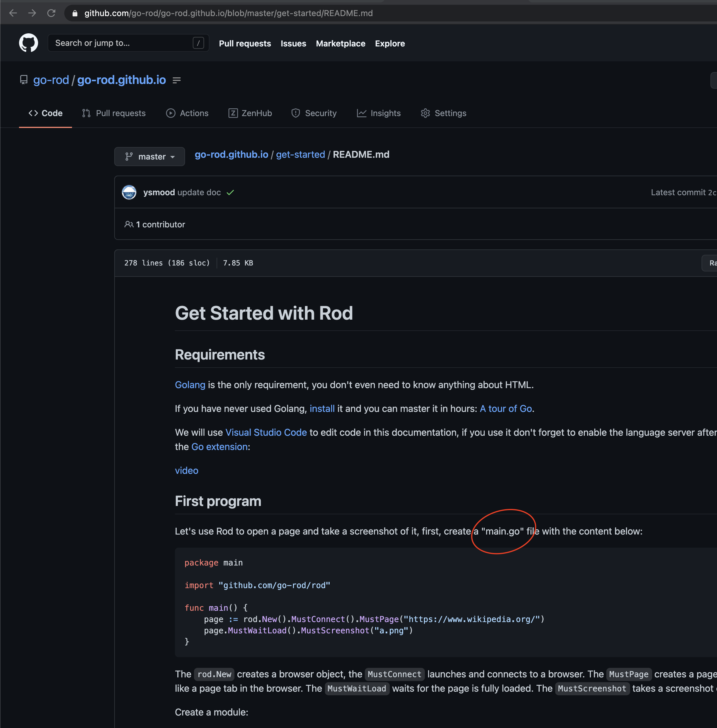
Task: Click the Insights graph icon
Action: point(361,113)
